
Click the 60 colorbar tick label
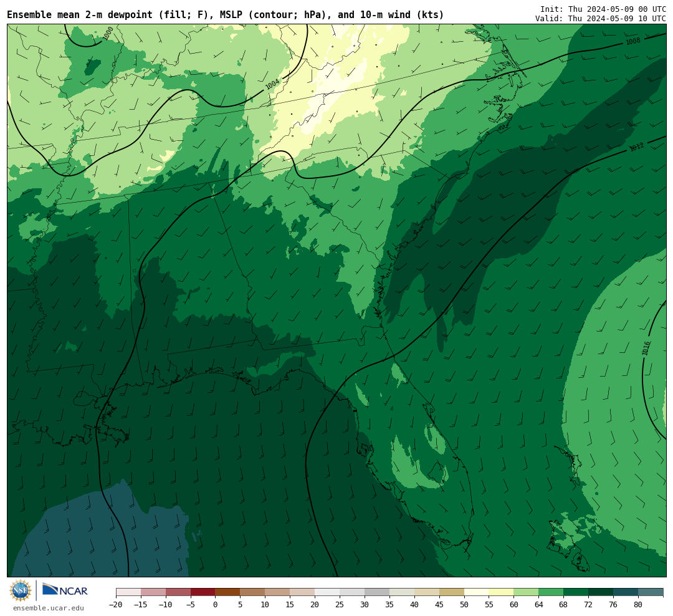(514, 605)
